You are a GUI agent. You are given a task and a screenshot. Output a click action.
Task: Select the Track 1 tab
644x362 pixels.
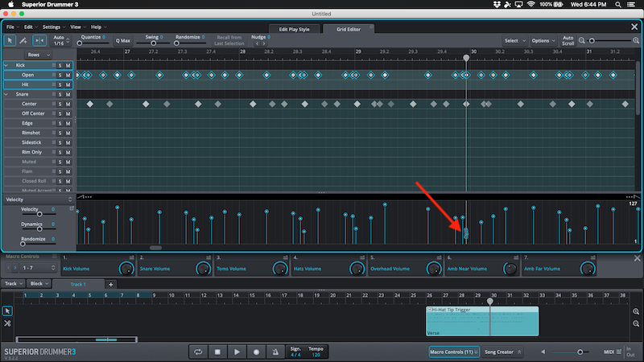point(78,284)
